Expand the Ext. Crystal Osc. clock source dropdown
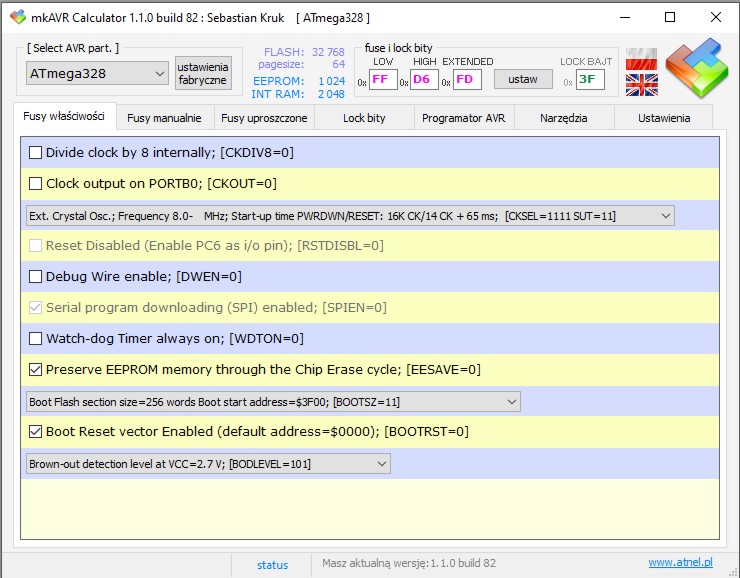Image resolution: width=740 pixels, height=578 pixels. pos(350,215)
